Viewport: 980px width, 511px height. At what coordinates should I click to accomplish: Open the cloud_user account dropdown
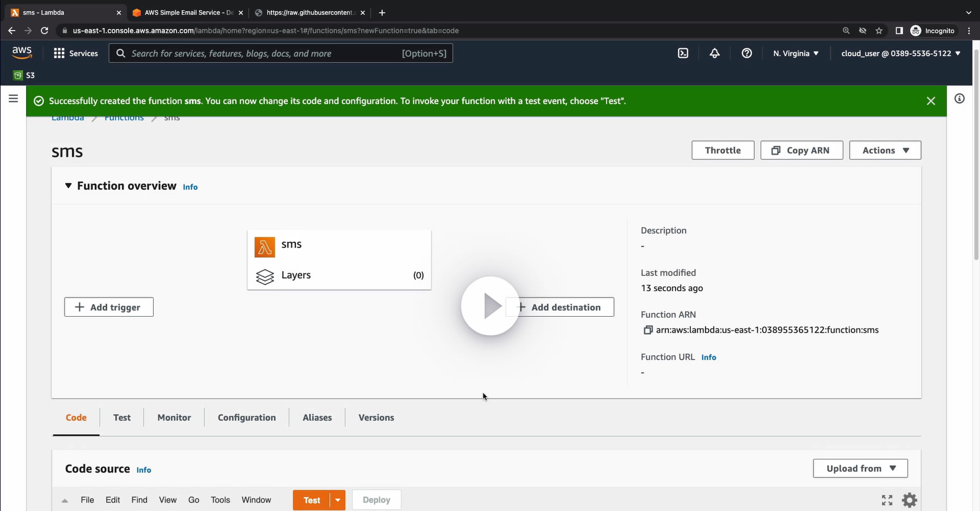pyautogui.click(x=901, y=53)
